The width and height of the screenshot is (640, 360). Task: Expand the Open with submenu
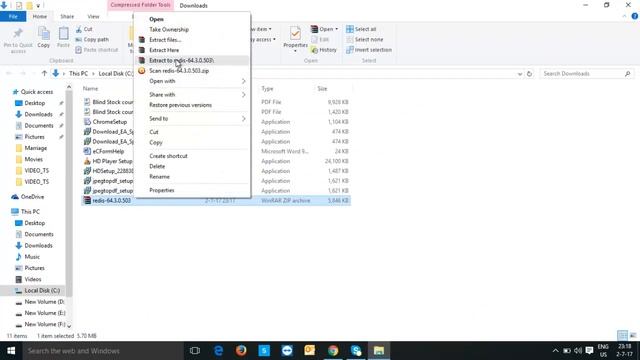[x=243, y=81]
